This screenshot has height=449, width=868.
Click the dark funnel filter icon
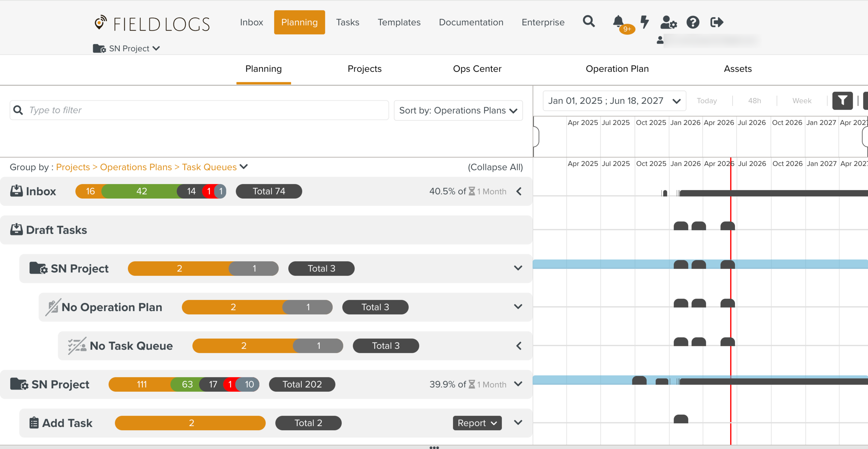(x=842, y=101)
